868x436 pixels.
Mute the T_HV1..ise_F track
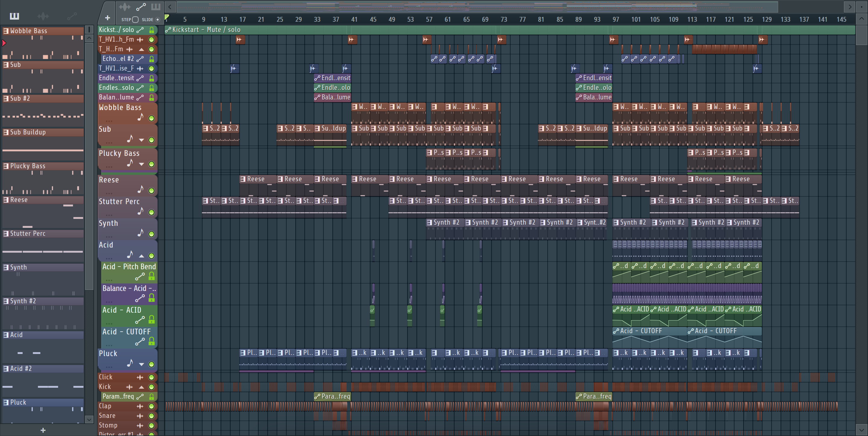pyautogui.click(x=152, y=68)
